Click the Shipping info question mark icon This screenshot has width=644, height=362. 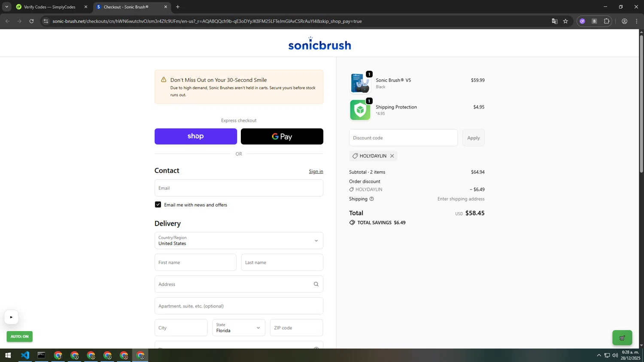click(x=372, y=199)
